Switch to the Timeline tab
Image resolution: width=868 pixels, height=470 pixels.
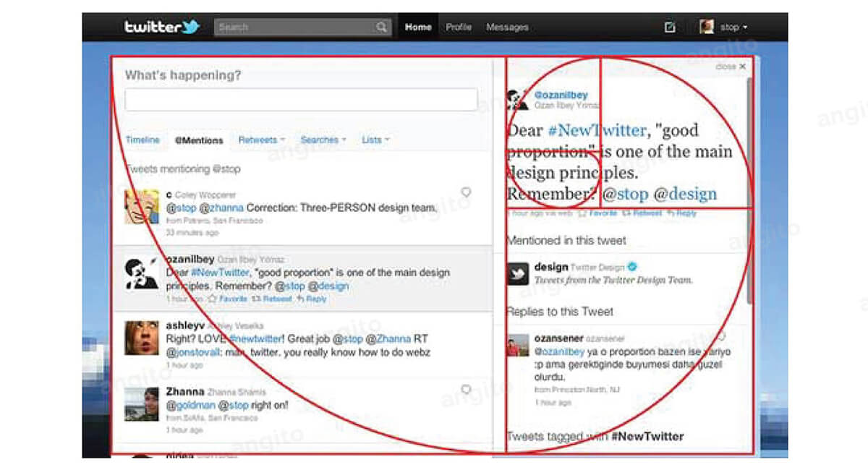(x=142, y=140)
